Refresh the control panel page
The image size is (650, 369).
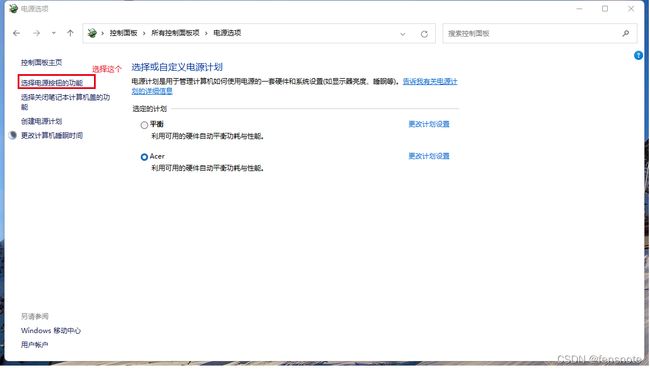point(424,34)
